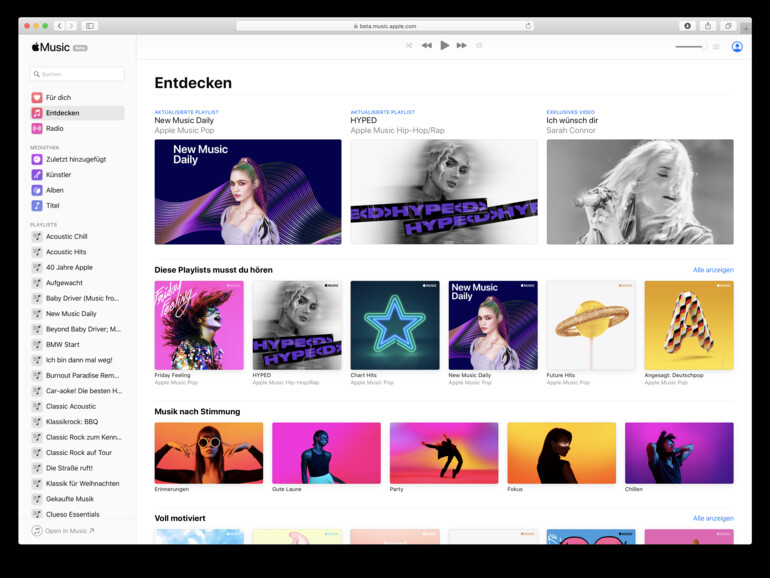This screenshot has height=578, width=770.
Task: Toggle the Safari sidebar button
Action: tap(90, 26)
